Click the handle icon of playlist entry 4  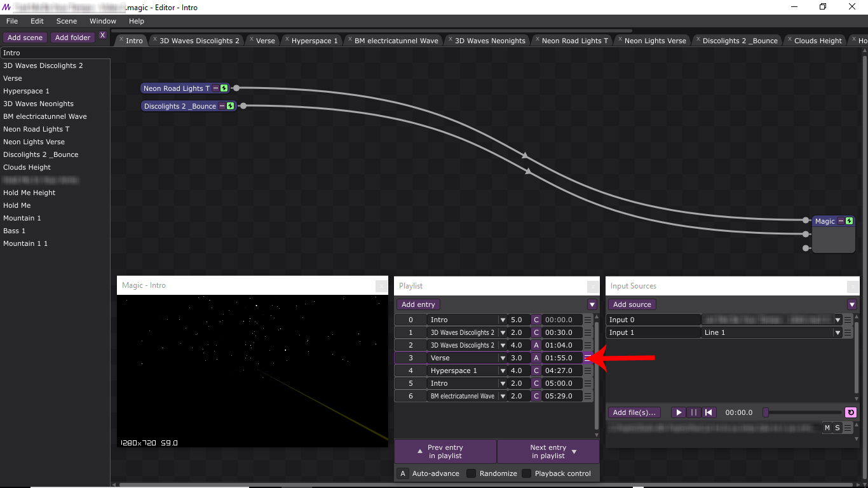pos(588,370)
